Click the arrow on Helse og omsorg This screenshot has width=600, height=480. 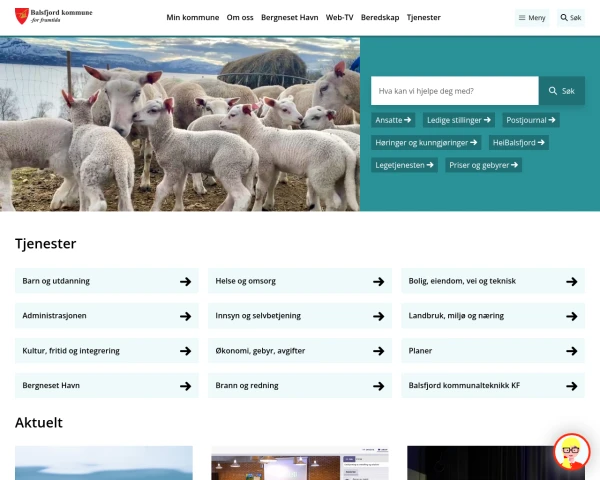pyautogui.click(x=378, y=282)
